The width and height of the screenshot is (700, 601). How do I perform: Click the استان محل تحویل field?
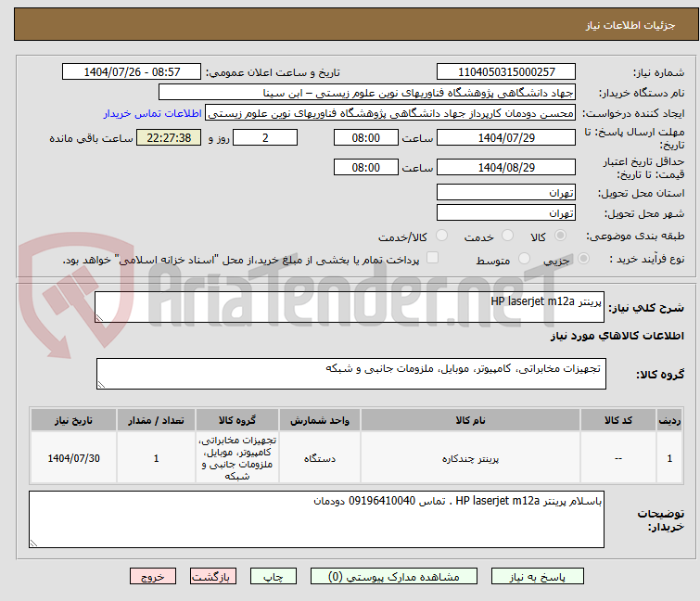tap(506, 192)
